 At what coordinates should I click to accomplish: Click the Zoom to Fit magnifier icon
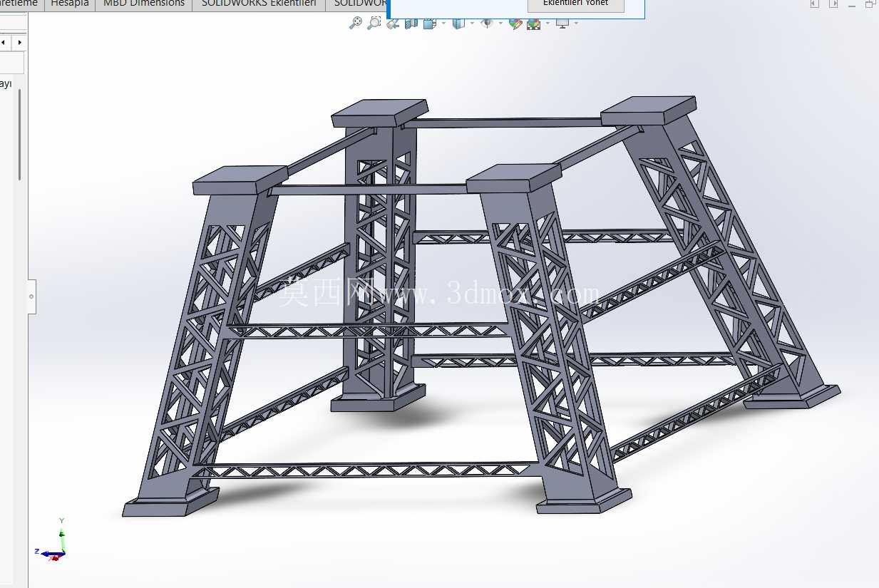click(355, 23)
